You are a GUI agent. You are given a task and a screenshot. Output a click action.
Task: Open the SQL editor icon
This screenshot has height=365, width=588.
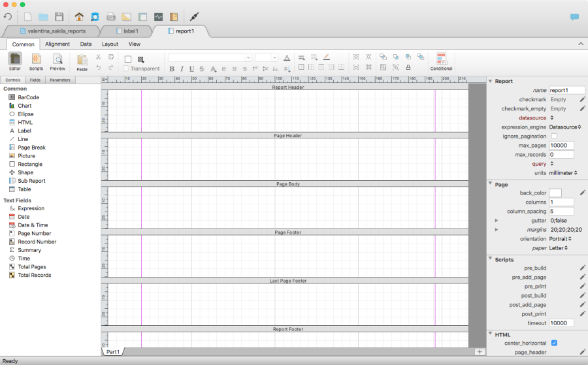coord(111,17)
